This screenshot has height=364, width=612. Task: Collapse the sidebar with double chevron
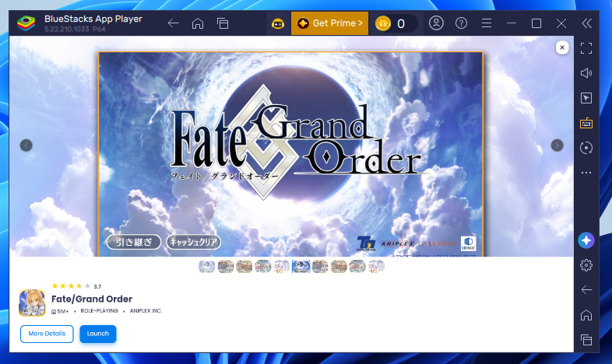tap(586, 23)
